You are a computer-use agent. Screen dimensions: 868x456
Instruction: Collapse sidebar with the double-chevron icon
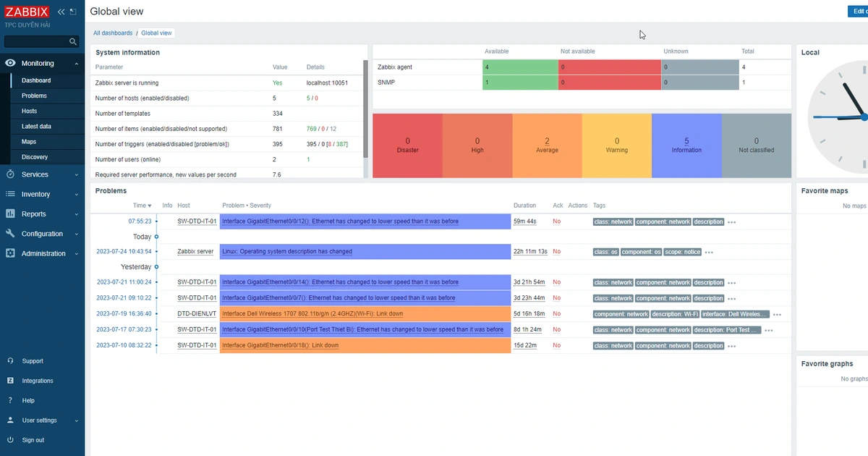click(61, 11)
